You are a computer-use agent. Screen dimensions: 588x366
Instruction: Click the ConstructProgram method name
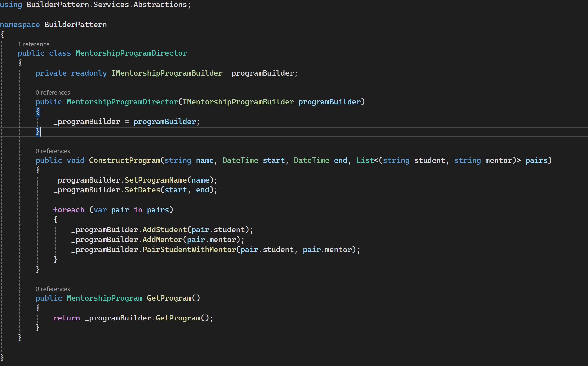pyautogui.click(x=124, y=160)
